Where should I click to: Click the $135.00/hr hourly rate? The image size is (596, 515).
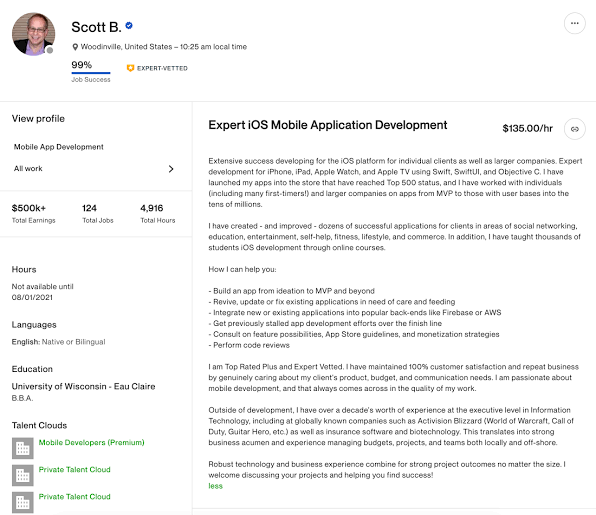point(528,128)
